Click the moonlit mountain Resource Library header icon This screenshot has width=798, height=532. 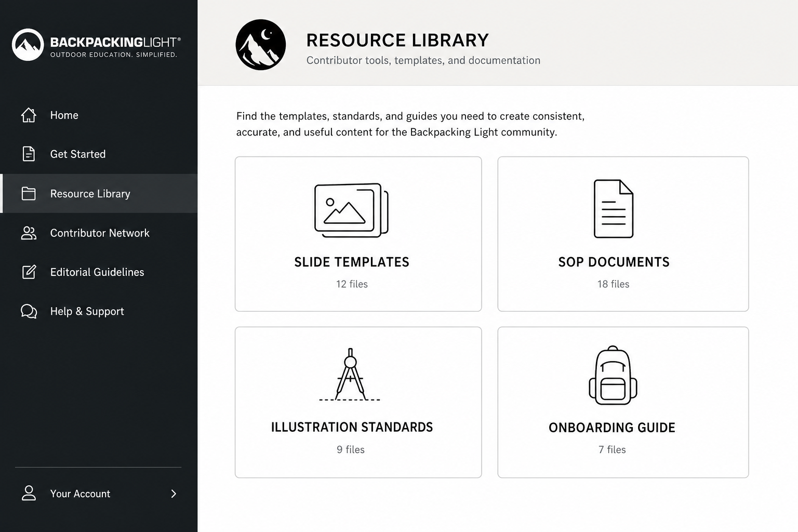[x=261, y=45]
